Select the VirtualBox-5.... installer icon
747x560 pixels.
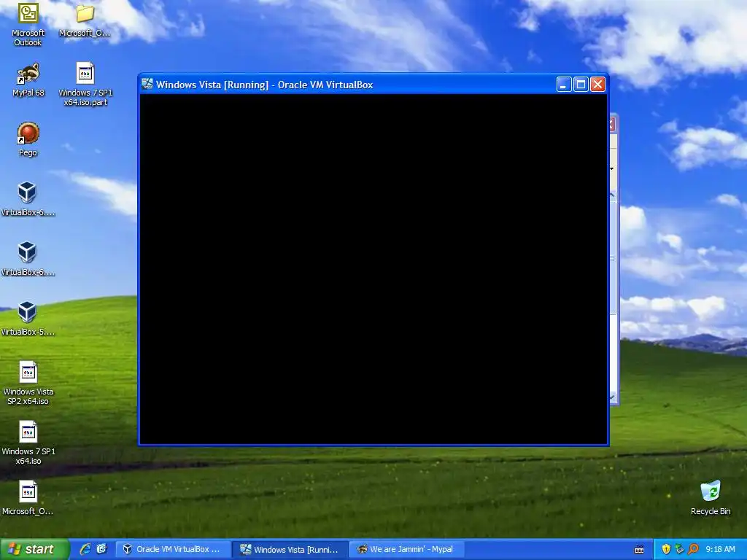pyautogui.click(x=28, y=319)
